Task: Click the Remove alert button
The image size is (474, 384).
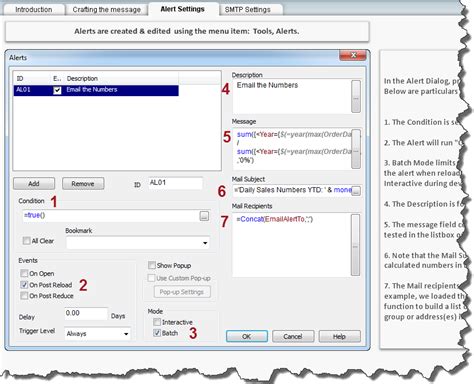Action: tap(83, 184)
